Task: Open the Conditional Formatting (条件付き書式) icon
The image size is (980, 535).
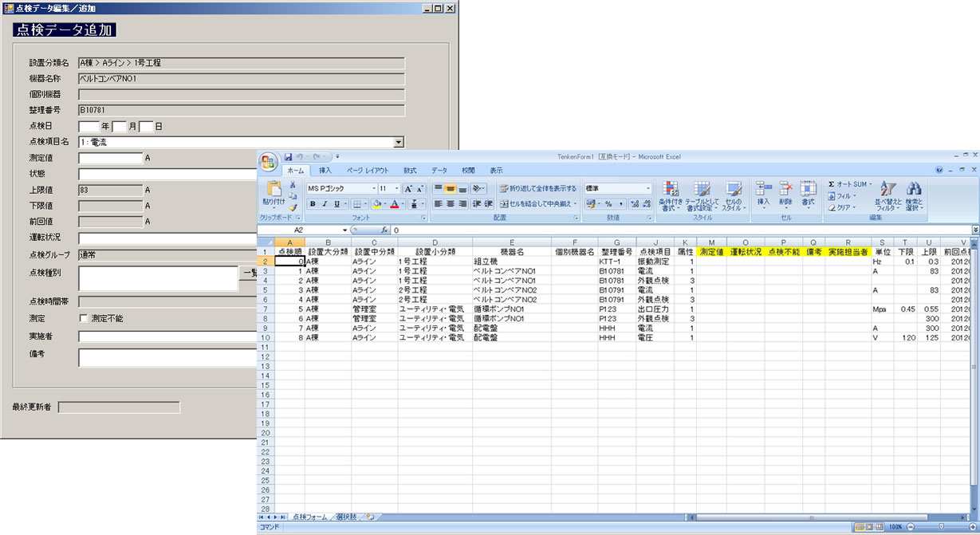Action: pyautogui.click(x=671, y=190)
